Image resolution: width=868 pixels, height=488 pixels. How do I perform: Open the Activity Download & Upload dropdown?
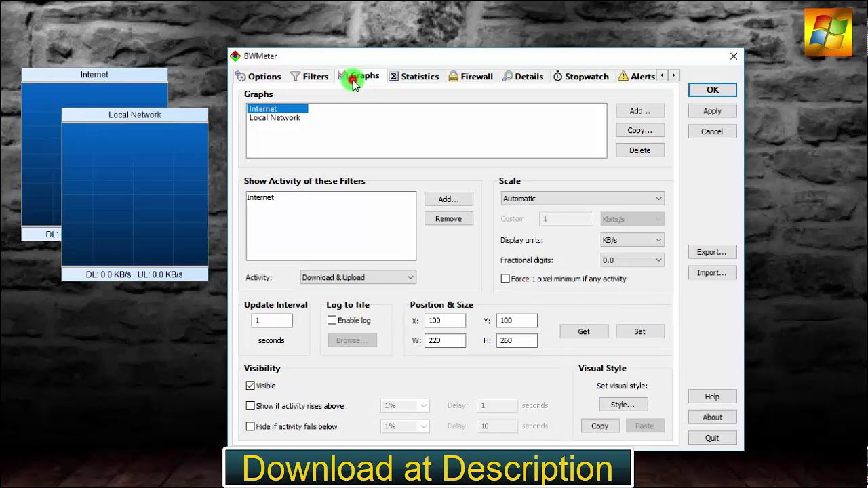click(x=358, y=277)
